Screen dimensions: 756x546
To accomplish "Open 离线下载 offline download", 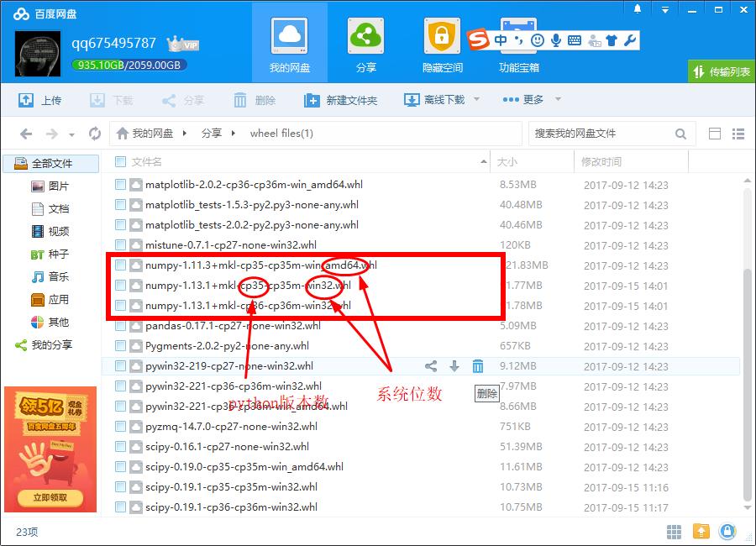I will click(434, 100).
